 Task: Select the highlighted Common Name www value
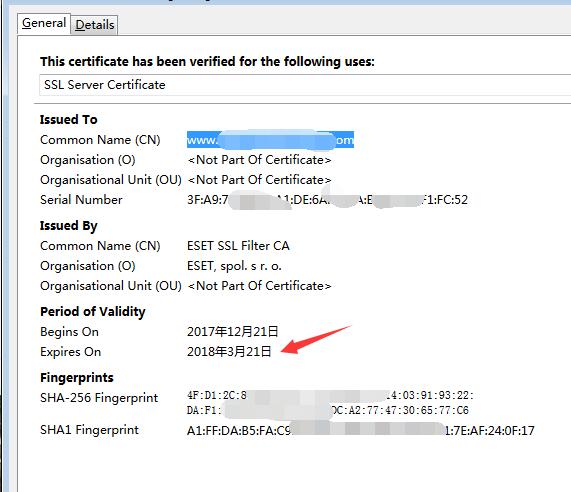[x=270, y=140]
